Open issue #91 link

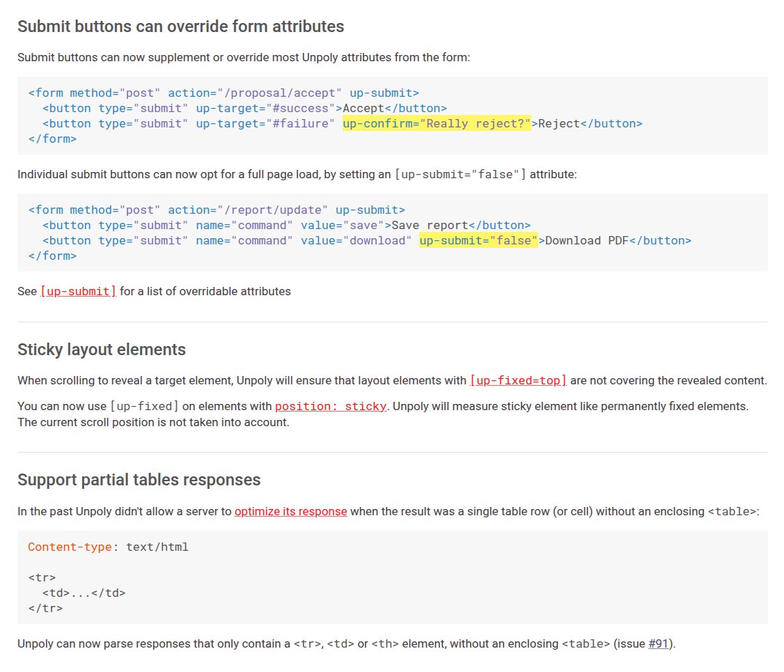658,643
